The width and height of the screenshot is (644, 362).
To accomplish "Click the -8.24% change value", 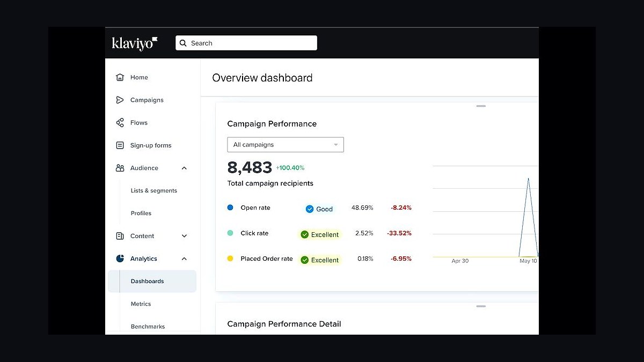I will [x=401, y=208].
